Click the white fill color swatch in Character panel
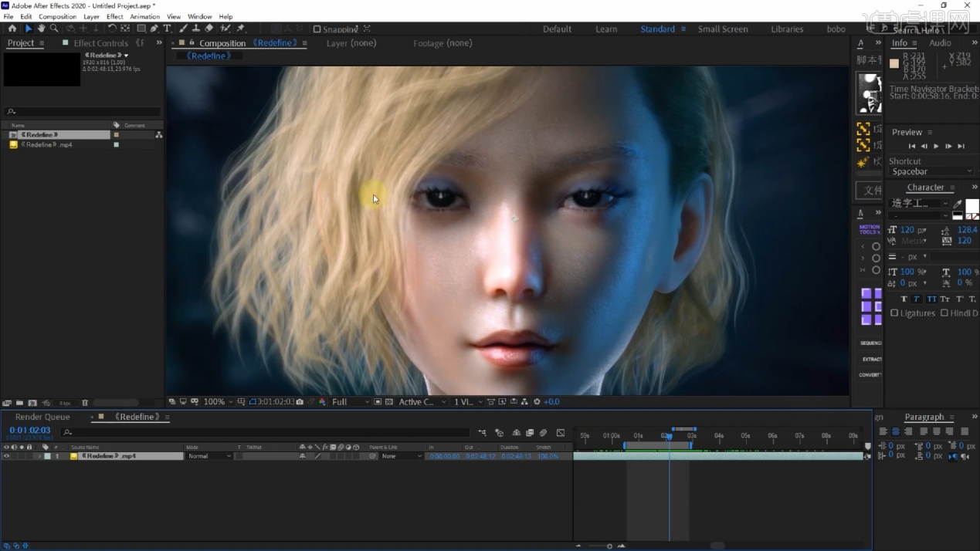 coord(972,205)
